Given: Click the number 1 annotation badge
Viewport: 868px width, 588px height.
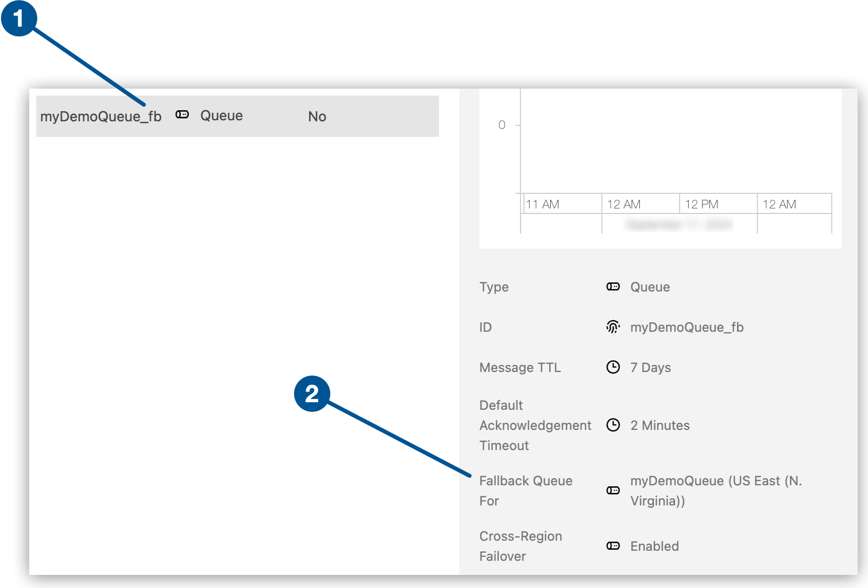Looking at the screenshot, I should [19, 19].
